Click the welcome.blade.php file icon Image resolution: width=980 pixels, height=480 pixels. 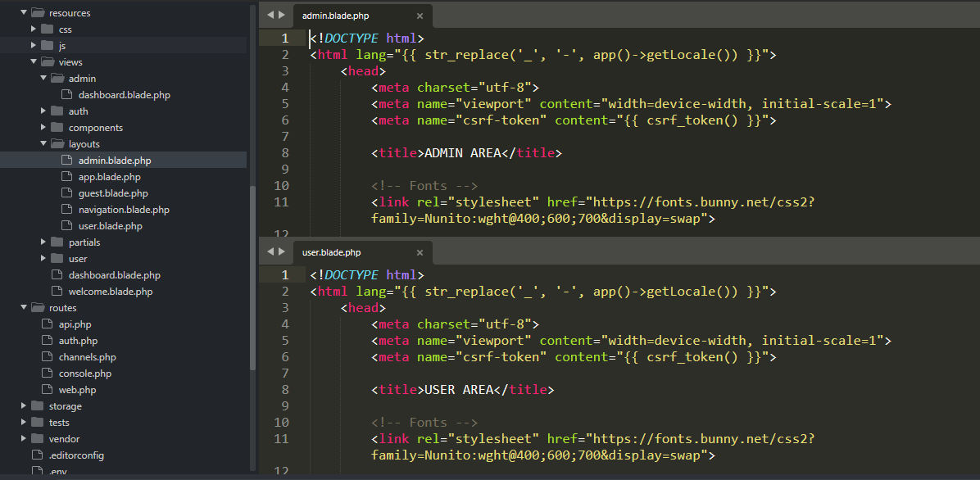(57, 292)
